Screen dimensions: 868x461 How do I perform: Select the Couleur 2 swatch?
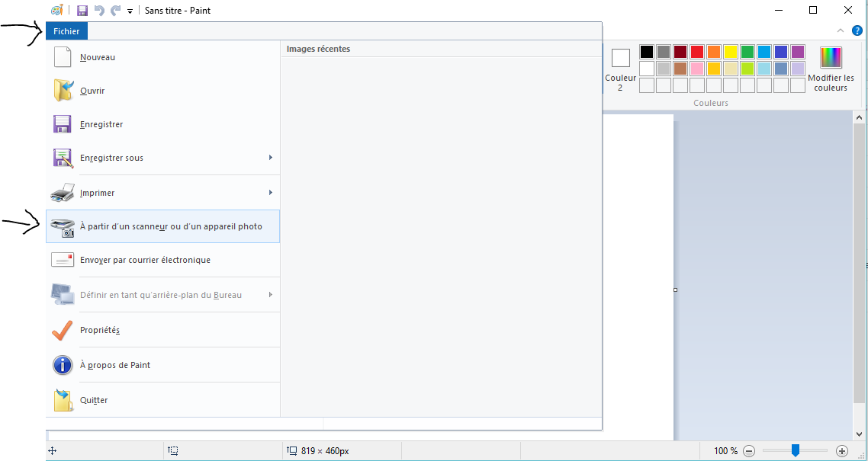[621, 71]
